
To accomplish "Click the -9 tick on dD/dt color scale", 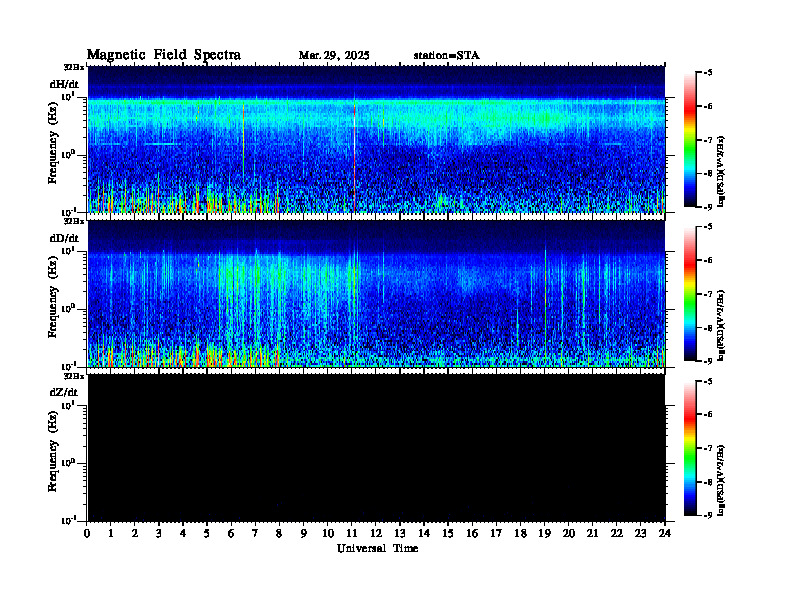I will 708,361.
